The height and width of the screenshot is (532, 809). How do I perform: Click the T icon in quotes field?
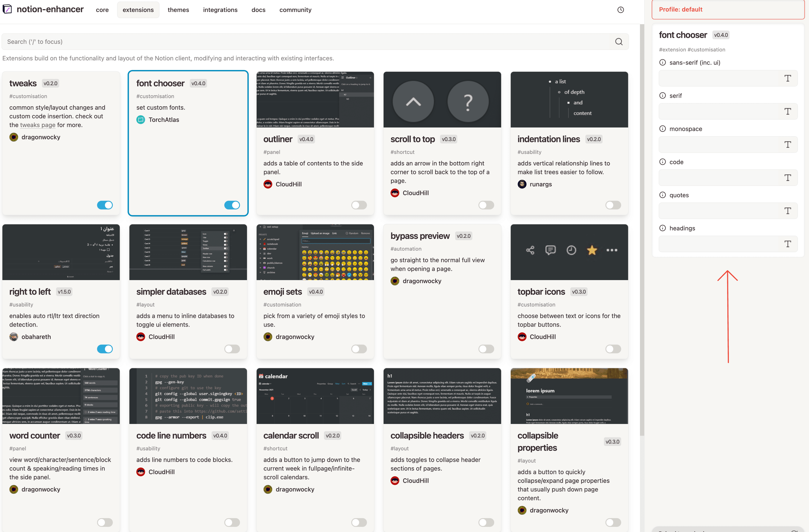click(788, 211)
